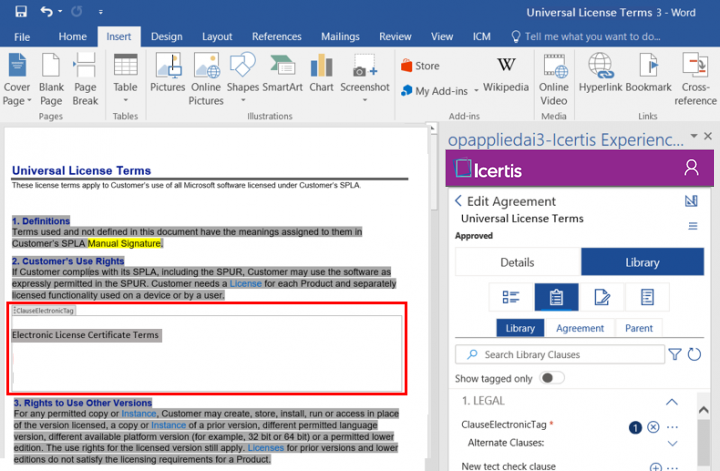
Task: Switch to the Parent clauses sub-tab
Action: (639, 328)
